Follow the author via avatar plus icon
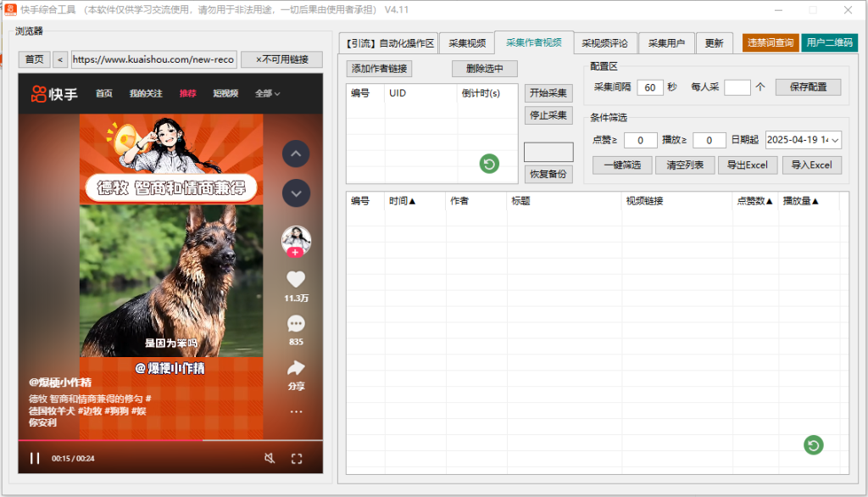 pos(295,253)
